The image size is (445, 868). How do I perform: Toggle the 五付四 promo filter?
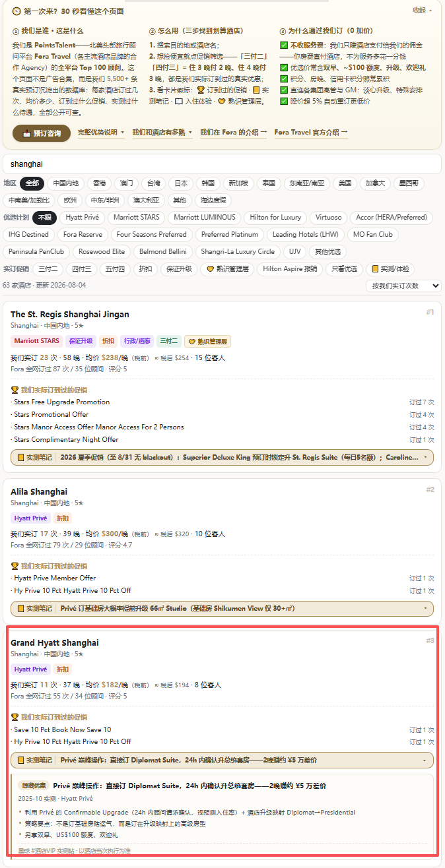point(115,268)
